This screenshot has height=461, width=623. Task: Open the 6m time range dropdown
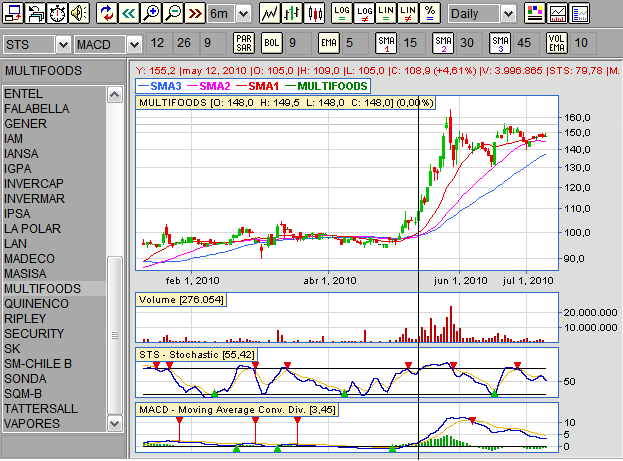(x=243, y=14)
